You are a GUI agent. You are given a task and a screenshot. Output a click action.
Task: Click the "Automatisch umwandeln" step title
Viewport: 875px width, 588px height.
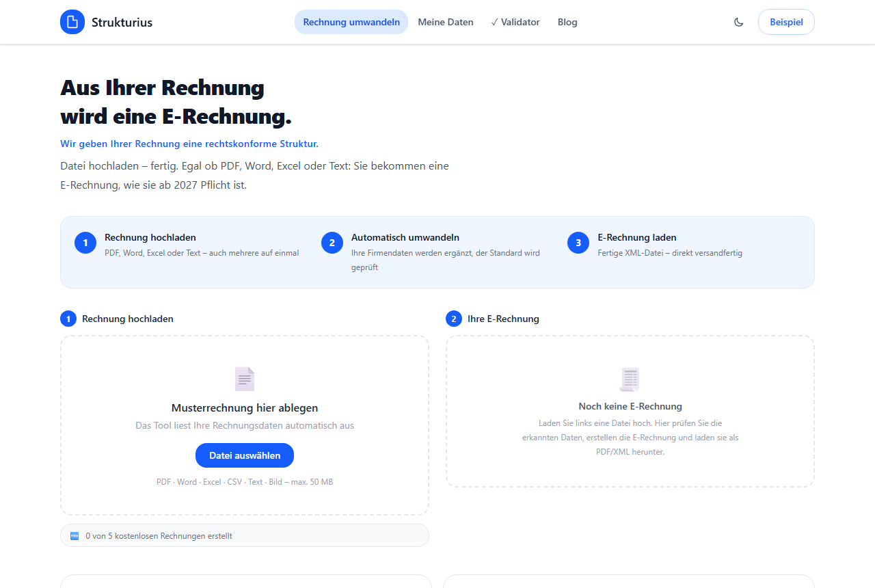(405, 237)
